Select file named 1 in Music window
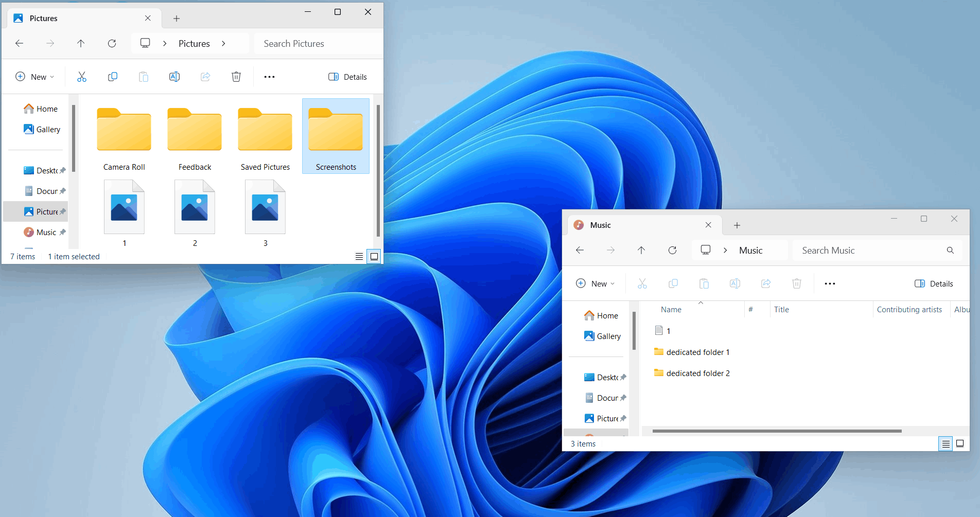Viewport: 980px width, 517px height. click(662, 331)
